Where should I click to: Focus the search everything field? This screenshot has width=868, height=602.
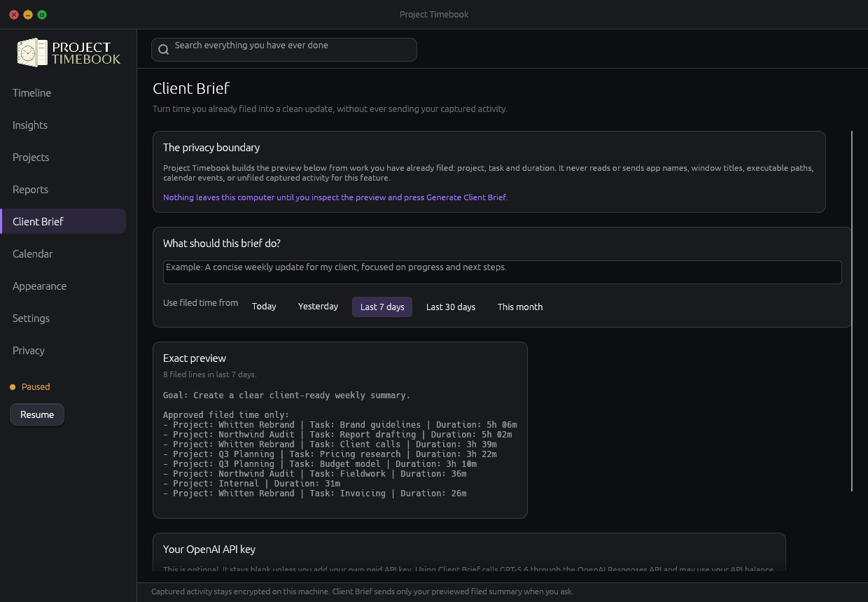[x=284, y=50]
